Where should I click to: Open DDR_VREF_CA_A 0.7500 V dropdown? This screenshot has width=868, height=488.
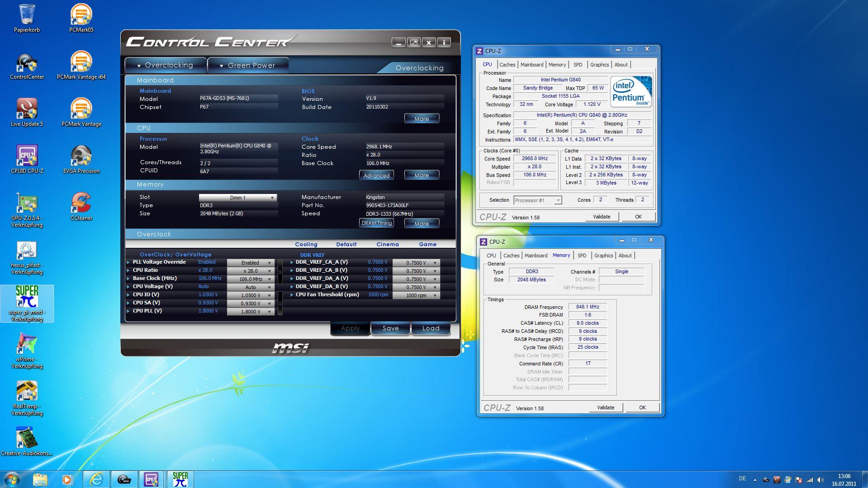tap(416, 263)
